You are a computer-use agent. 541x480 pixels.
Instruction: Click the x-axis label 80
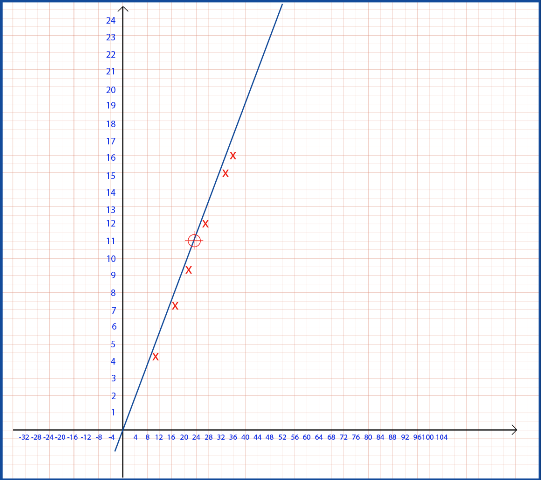tap(368, 437)
